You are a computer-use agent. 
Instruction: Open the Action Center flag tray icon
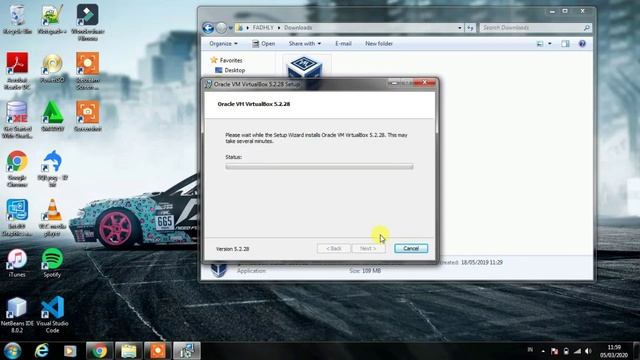pos(554,351)
